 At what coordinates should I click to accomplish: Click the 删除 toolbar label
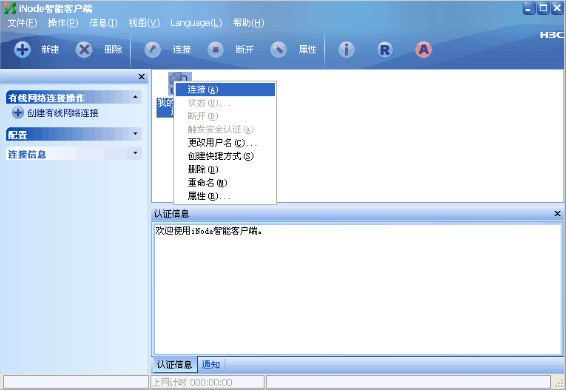tap(113, 49)
